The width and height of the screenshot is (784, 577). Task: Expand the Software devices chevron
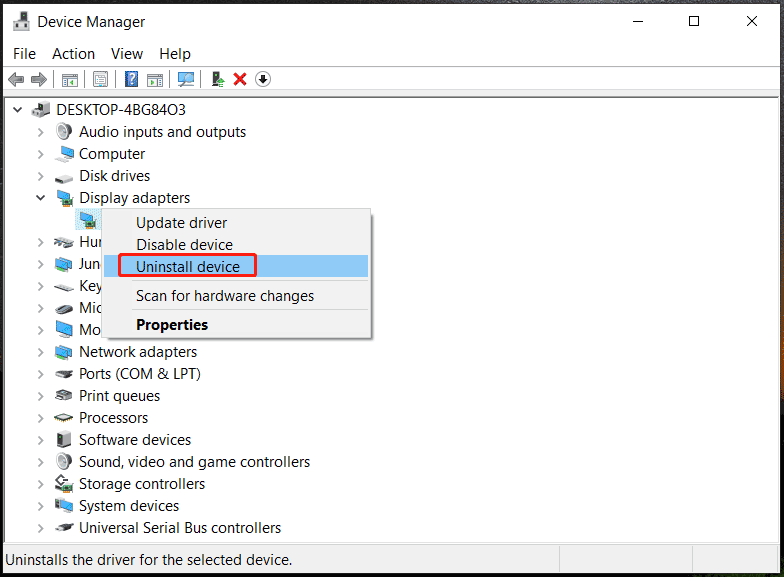(41, 440)
